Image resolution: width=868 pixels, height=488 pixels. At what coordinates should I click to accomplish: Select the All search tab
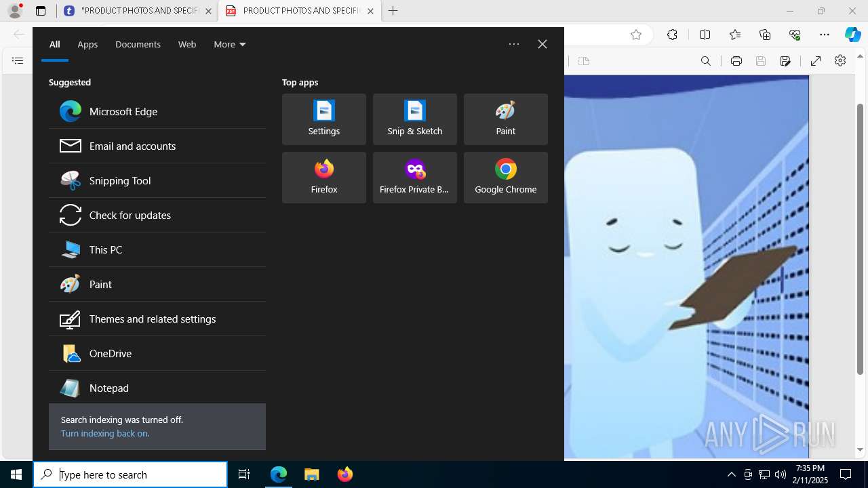click(55, 44)
